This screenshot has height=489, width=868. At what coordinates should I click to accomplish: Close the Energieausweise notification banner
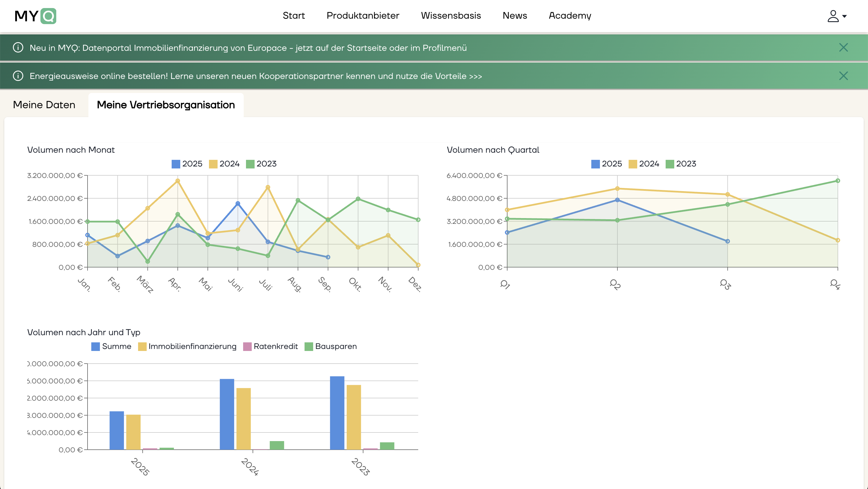point(843,76)
